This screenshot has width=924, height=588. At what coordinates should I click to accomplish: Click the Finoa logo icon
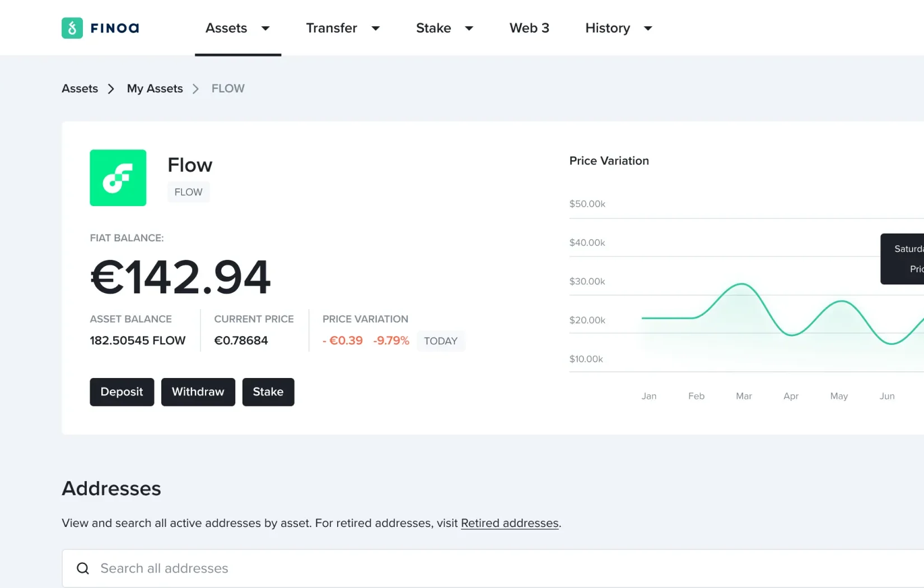pos(72,28)
